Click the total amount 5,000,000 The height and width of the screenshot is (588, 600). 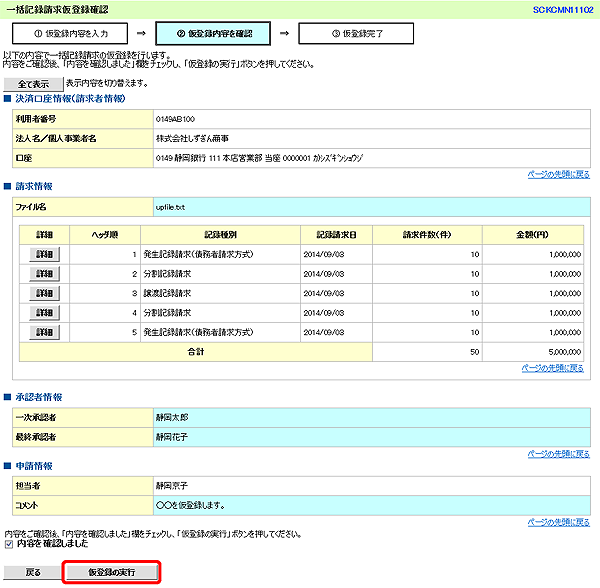click(564, 352)
